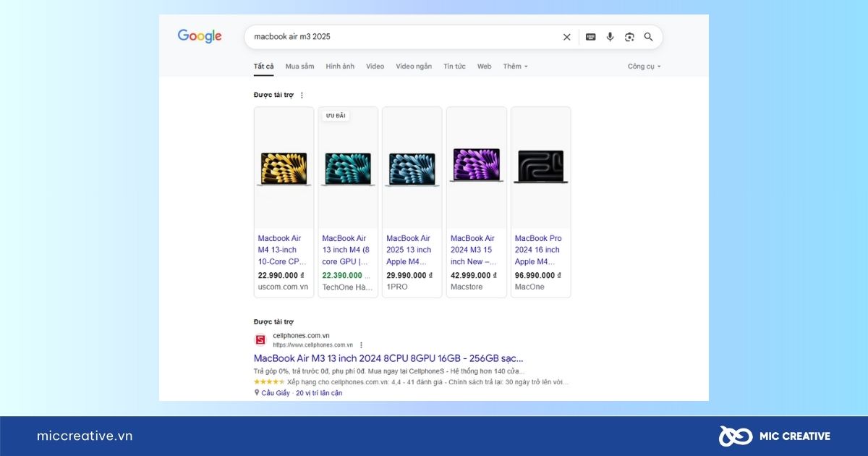868x456 pixels.
Task: Select the Tất cả tab
Action: [x=263, y=67]
